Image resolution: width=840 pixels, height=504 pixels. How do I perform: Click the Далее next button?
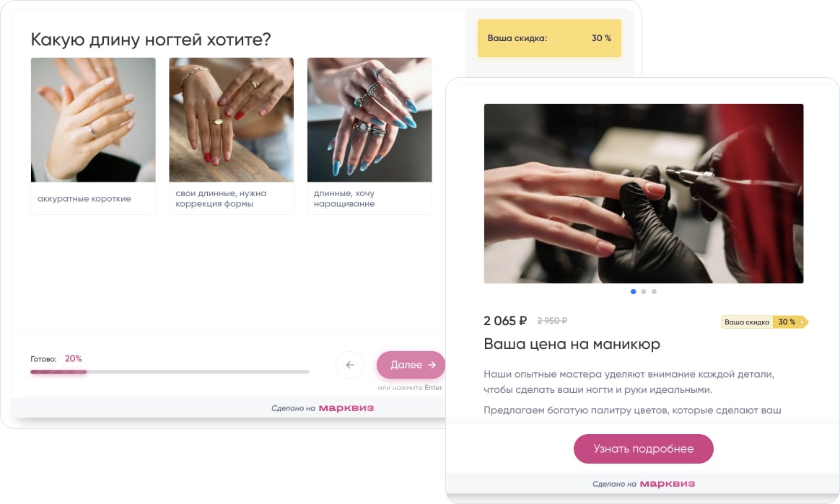coord(411,365)
